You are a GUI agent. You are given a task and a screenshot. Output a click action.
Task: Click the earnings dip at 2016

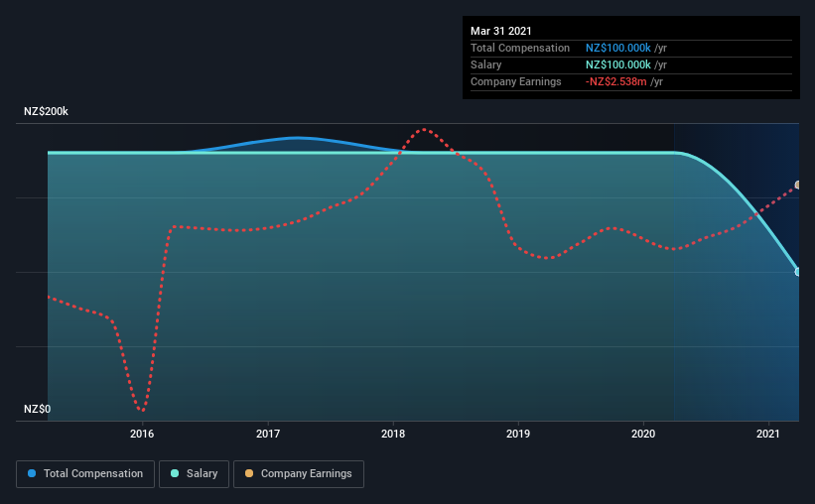click(143, 410)
